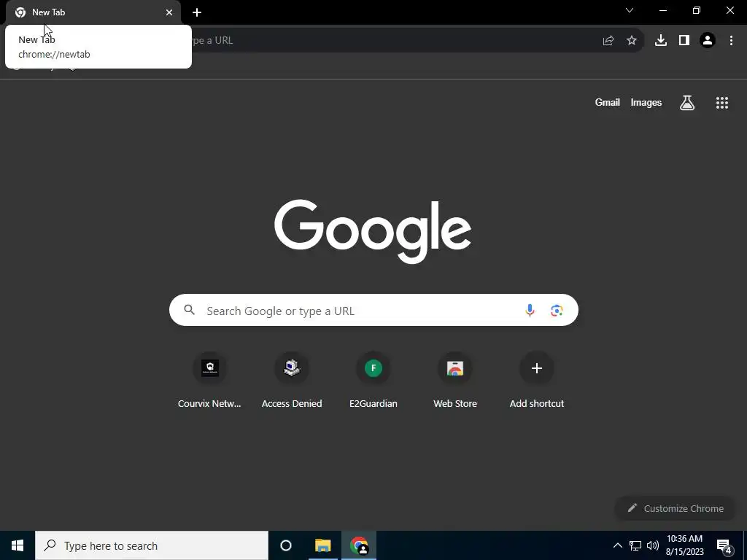
Task: Click Add shortcut button
Action: (537, 381)
